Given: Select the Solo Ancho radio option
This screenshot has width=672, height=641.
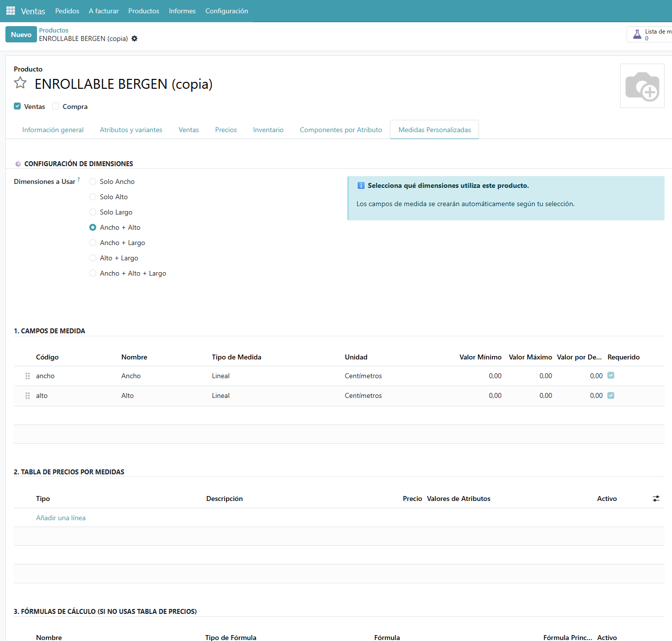Looking at the screenshot, I should pos(93,181).
